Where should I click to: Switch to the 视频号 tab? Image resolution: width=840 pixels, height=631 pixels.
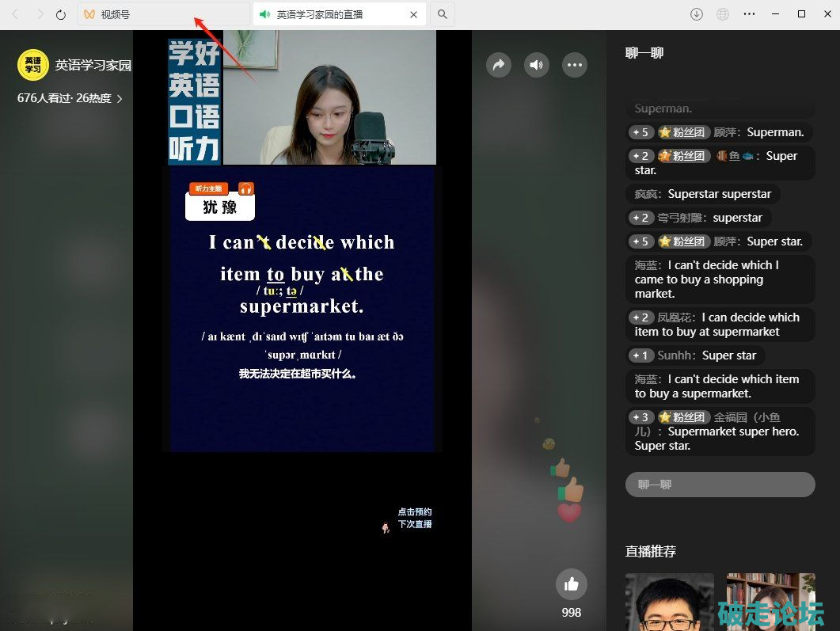coord(163,14)
